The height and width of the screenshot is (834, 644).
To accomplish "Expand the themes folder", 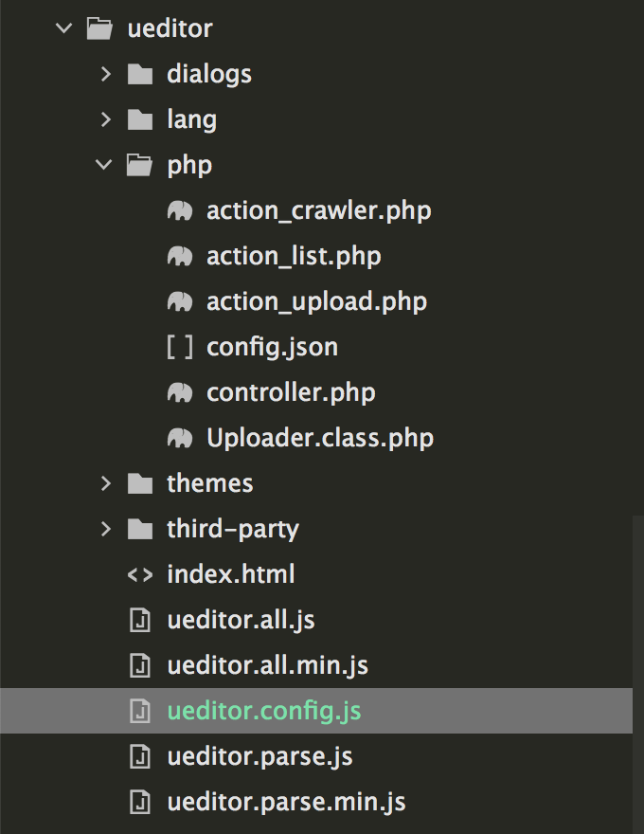I will pos(104,483).
